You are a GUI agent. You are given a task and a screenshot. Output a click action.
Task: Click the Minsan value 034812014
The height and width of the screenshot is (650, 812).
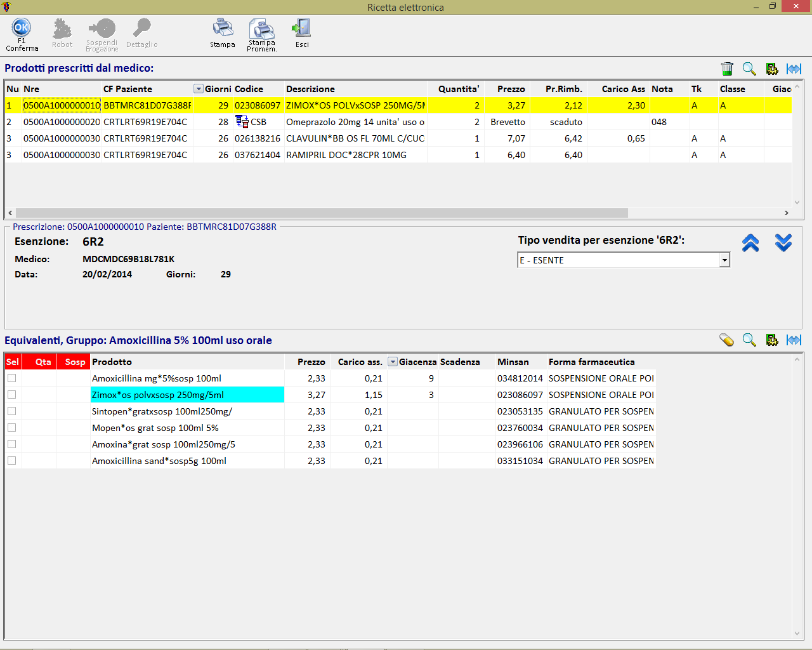520,378
